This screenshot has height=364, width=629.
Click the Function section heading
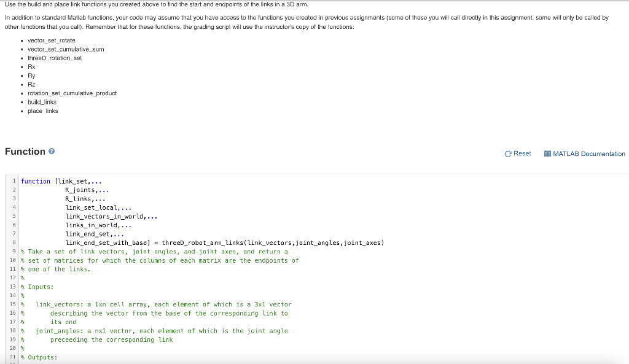[x=25, y=151]
